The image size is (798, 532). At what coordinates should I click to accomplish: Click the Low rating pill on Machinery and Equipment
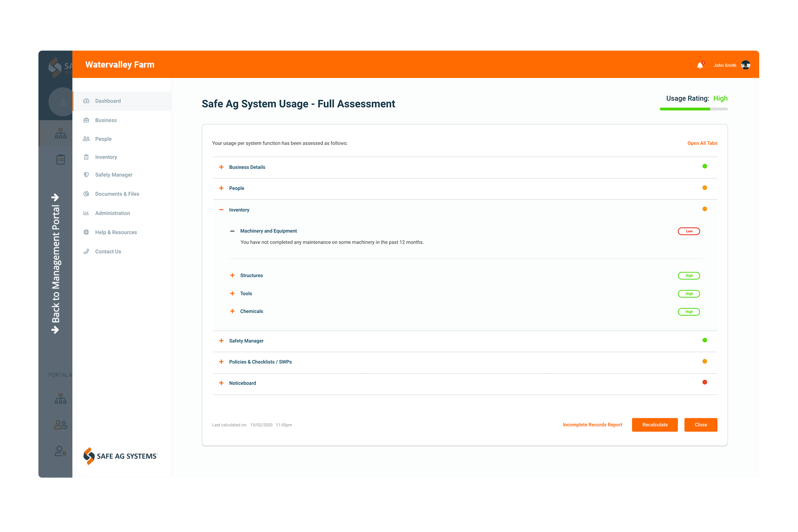[x=689, y=231]
